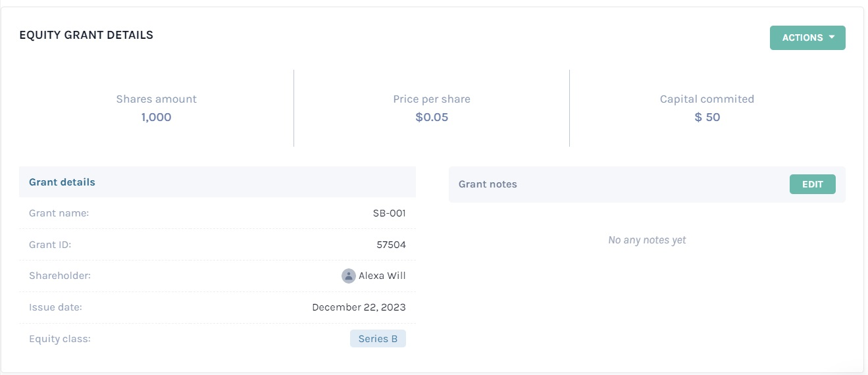The image size is (868, 375).
Task: Edit the grant notes
Action: 812,184
